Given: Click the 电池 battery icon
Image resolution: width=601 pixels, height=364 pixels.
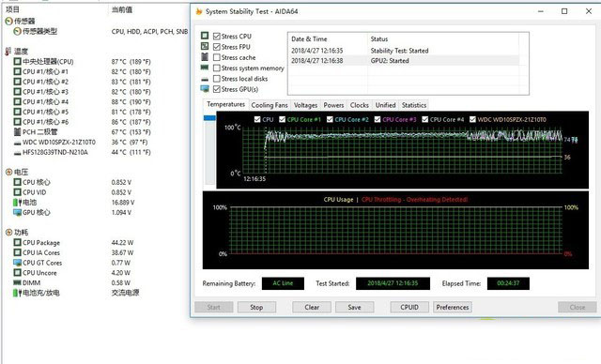Looking at the screenshot, I should 17,203.
